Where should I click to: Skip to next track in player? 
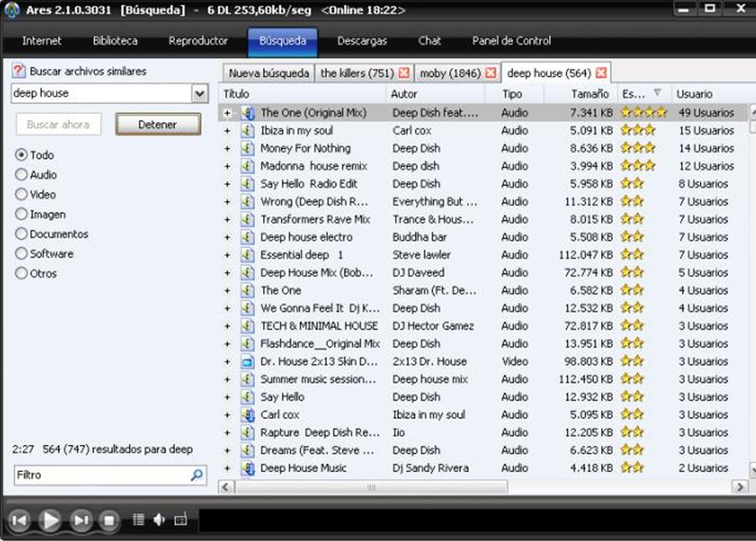tap(81, 521)
